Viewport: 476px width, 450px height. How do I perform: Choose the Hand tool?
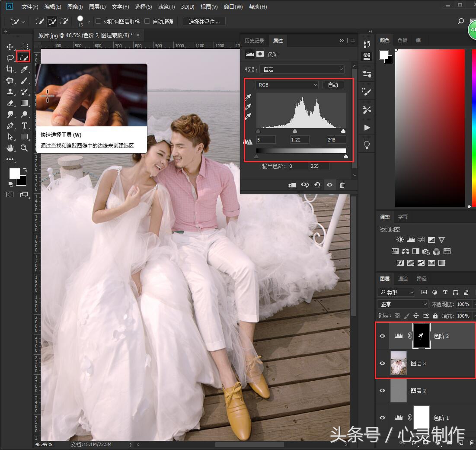click(10, 148)
